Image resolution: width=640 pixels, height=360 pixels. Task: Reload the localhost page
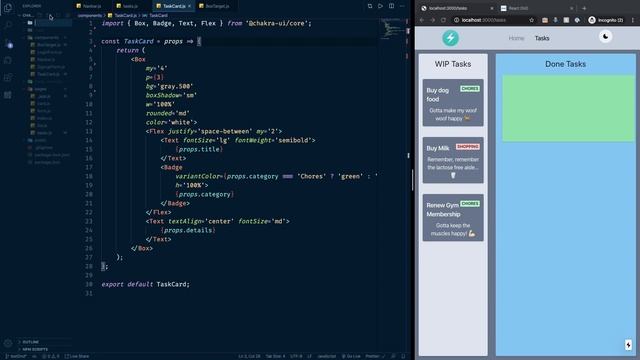(x=443, y=20)
